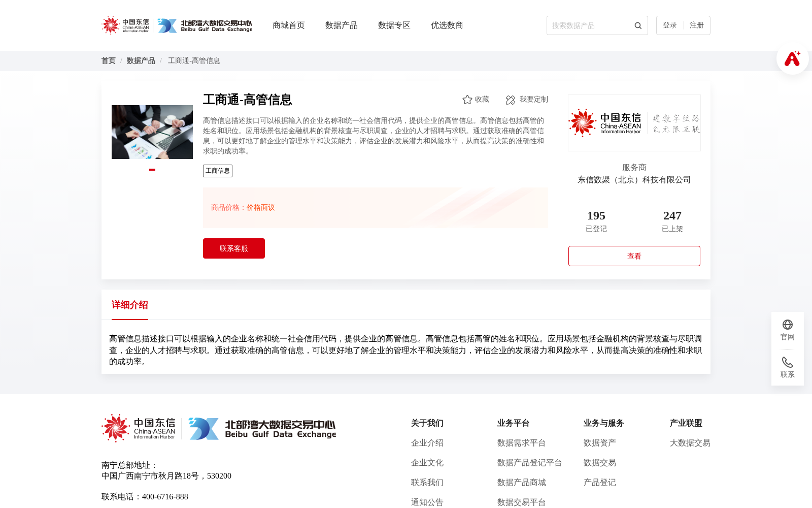Click the 登录 login link
The height and width of the screenshot is (508, 812).
coord(670,25)
